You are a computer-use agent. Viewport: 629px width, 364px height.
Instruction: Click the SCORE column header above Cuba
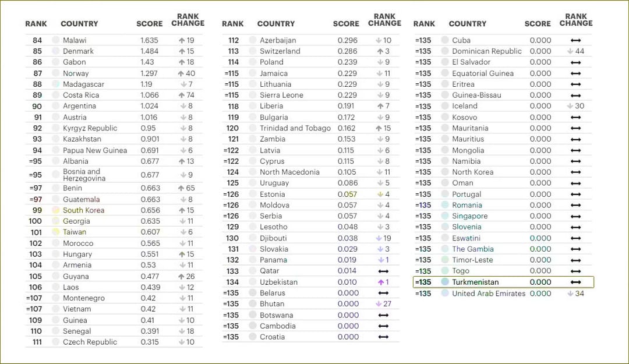537,24
